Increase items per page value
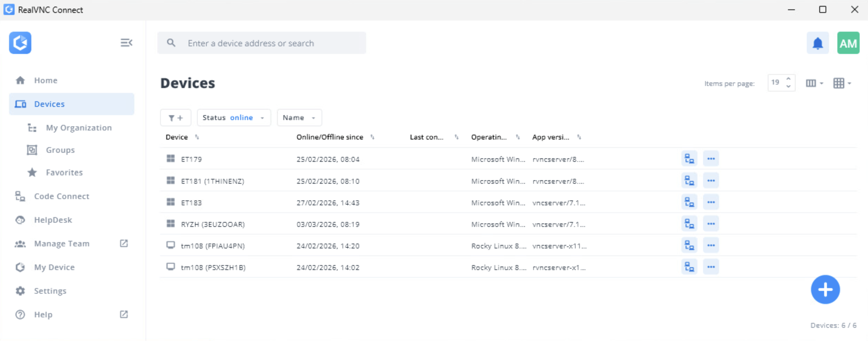Screen dimensions: 868x341 point(788,79)
